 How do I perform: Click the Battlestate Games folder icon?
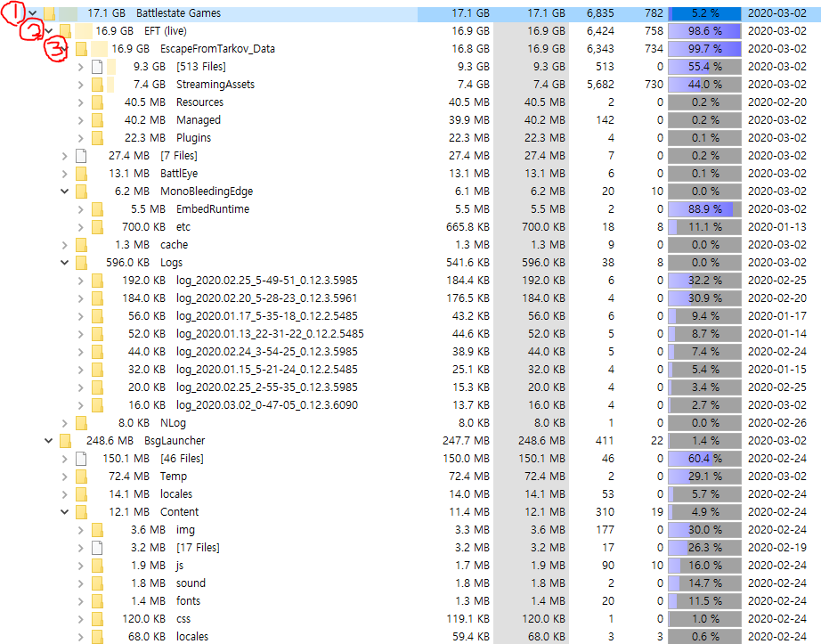[x=49, y=13]
